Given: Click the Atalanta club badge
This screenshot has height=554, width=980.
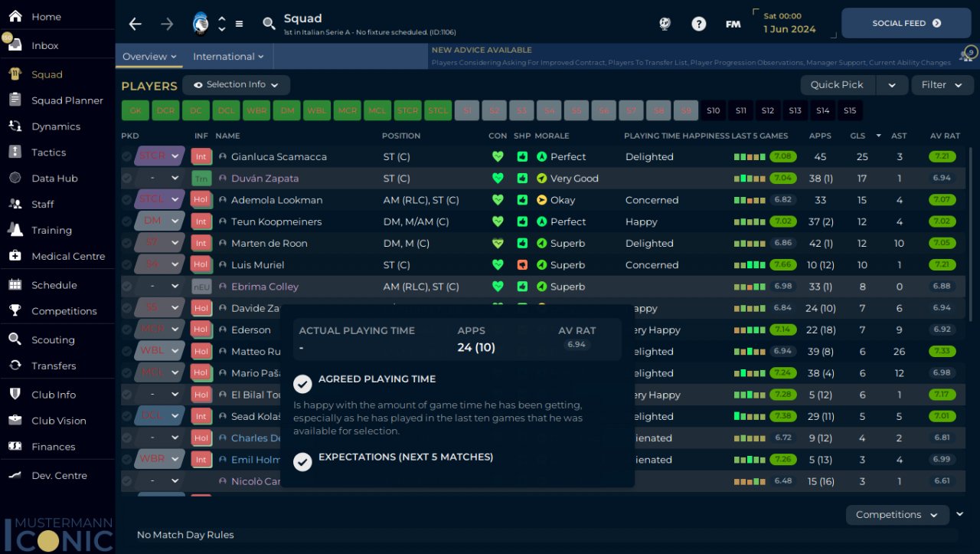Looking at the screenshot, I should click(201, 23).
